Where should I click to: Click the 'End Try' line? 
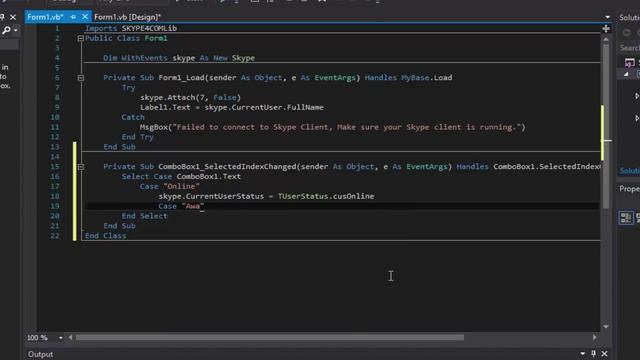point(138,137)
